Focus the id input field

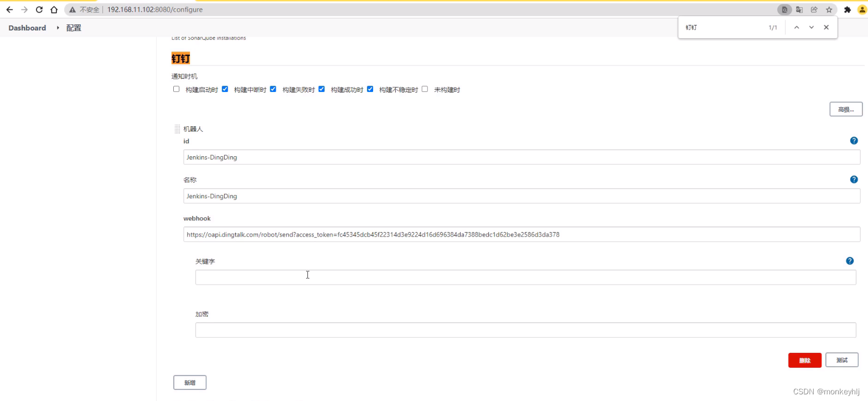pyautogui.click(x=522, y=157)
